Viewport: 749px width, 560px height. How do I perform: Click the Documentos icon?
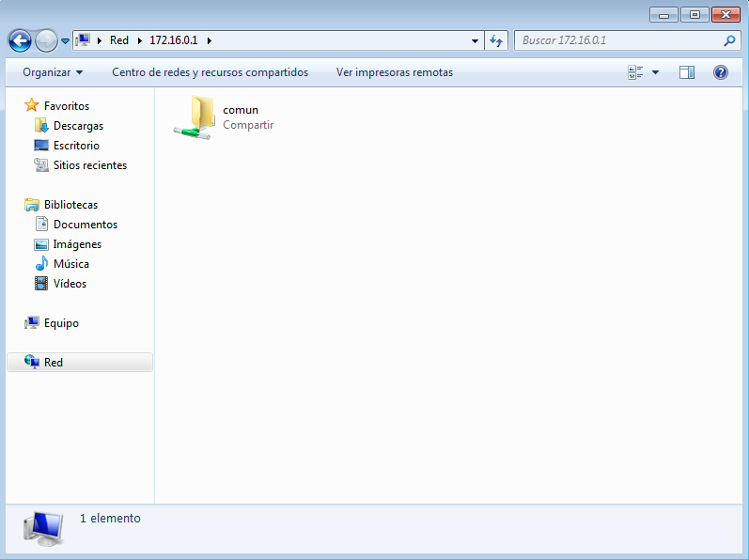[41, 224]
